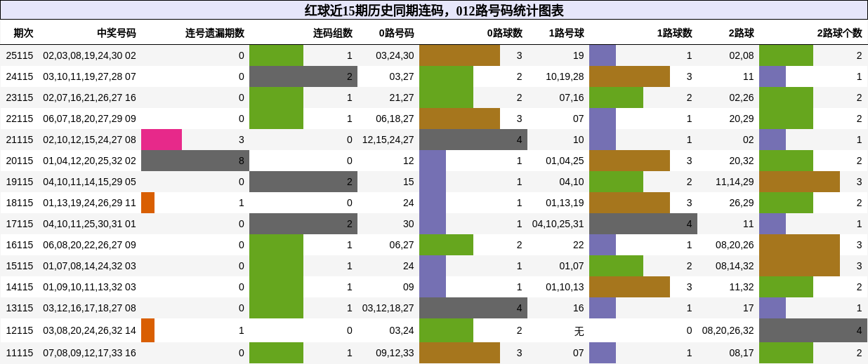Viewport: 868px width, 364px height.
Task: Click winning numbers 03,08,20,24,26,32 14
Action: point(89,330)
